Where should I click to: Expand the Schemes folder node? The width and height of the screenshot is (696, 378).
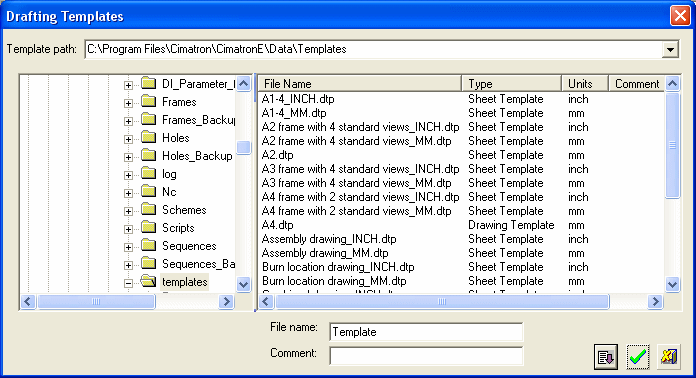pyautogui.click(x=128, y=211)
